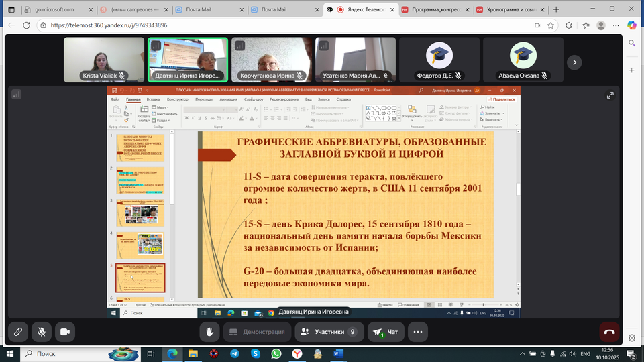The image size is (644, 362).
Task: Show hidden system tray icons chevron
Action: [522, 353]
